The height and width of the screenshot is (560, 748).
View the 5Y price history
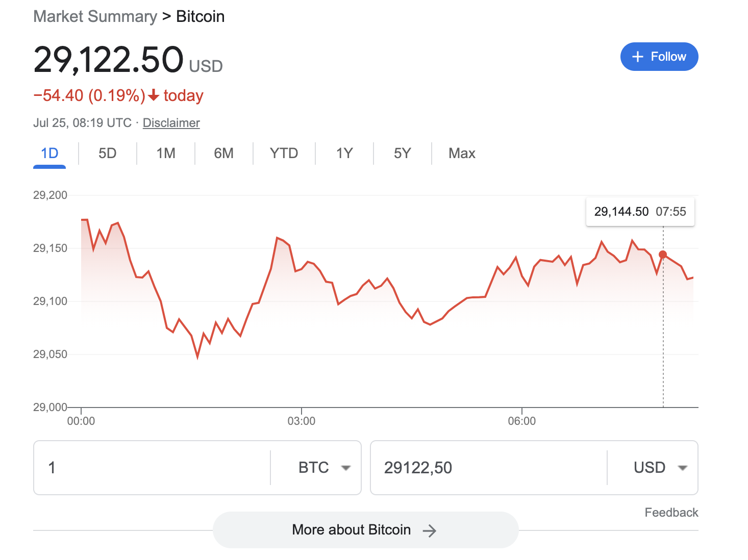click(402, 154)
